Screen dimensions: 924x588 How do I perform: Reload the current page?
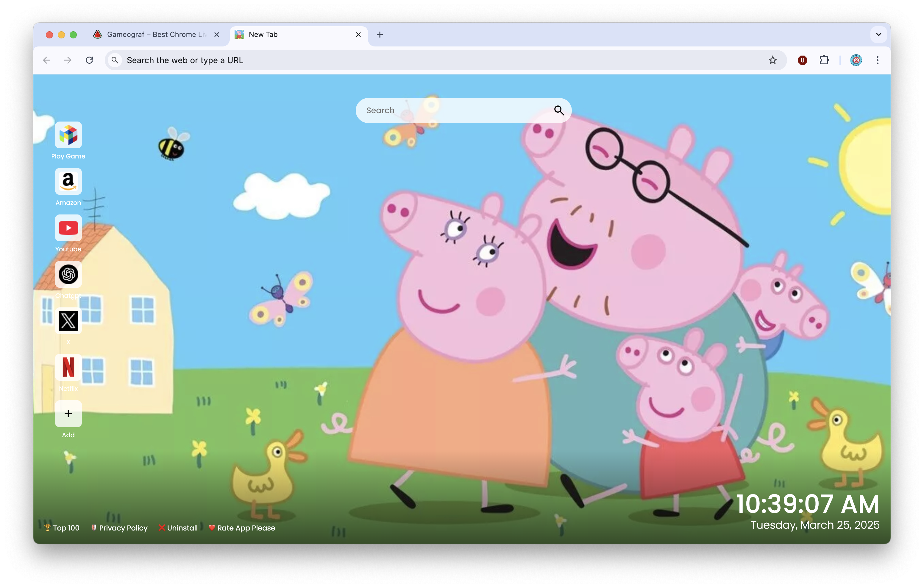click(89, 60)
